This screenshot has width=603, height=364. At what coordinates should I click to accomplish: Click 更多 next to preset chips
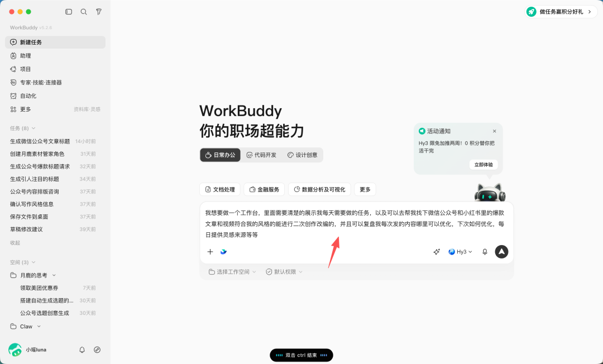(365, 189)
